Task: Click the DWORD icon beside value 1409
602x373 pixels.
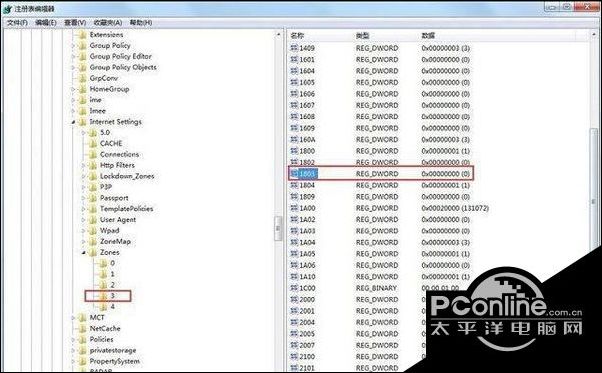Action: click(x=294, y=48)
